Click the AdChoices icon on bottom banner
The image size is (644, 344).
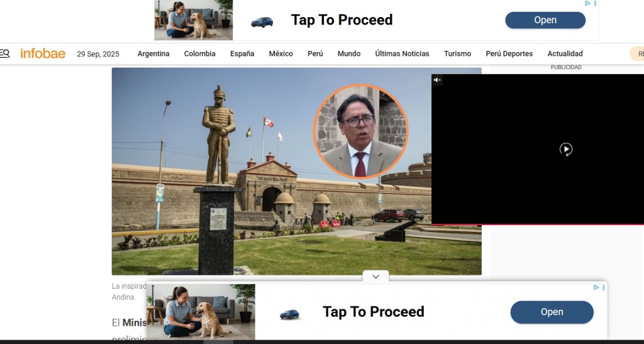click(596, 287)
